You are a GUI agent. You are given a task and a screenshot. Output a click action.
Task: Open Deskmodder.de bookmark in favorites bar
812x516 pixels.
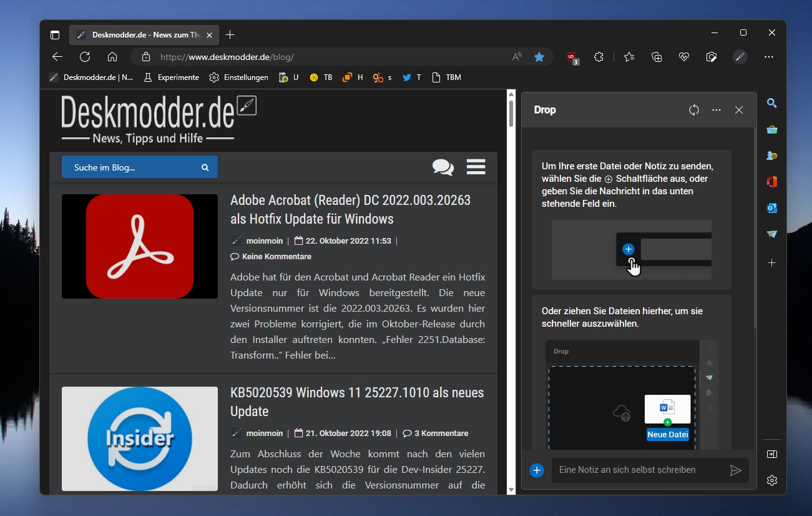point(91,77)
